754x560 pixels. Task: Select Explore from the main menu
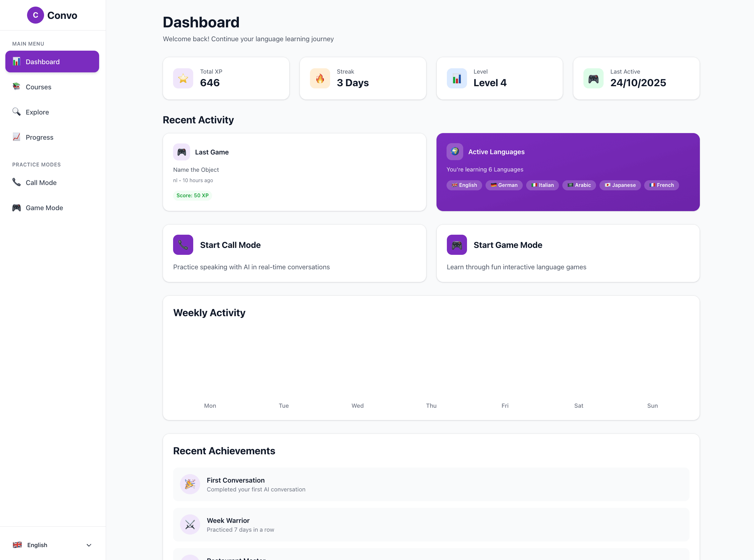37,112
